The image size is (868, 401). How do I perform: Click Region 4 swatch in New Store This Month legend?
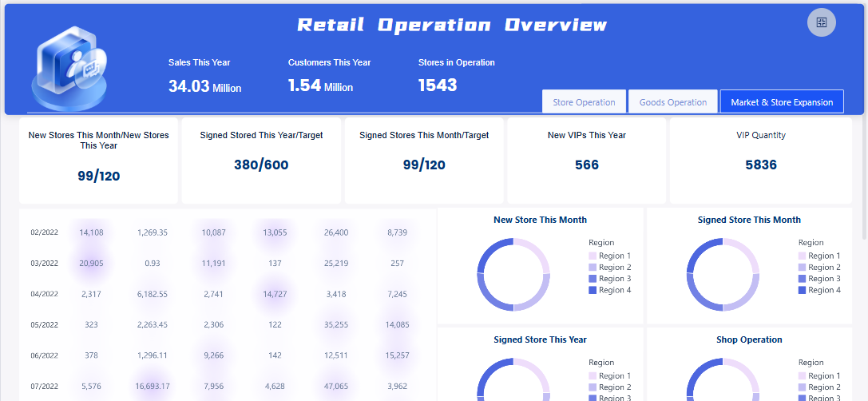click(593, 290)
